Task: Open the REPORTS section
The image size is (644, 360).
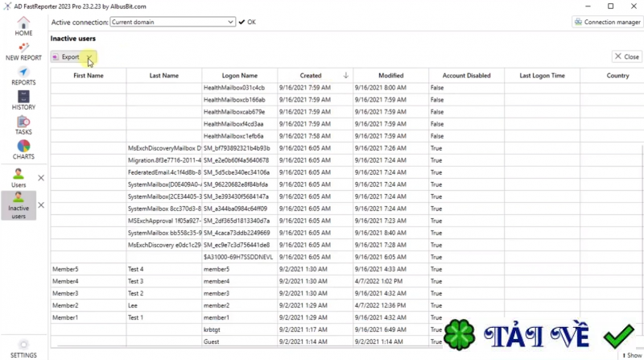Action: pyautogui.click(x=23, y=77)
